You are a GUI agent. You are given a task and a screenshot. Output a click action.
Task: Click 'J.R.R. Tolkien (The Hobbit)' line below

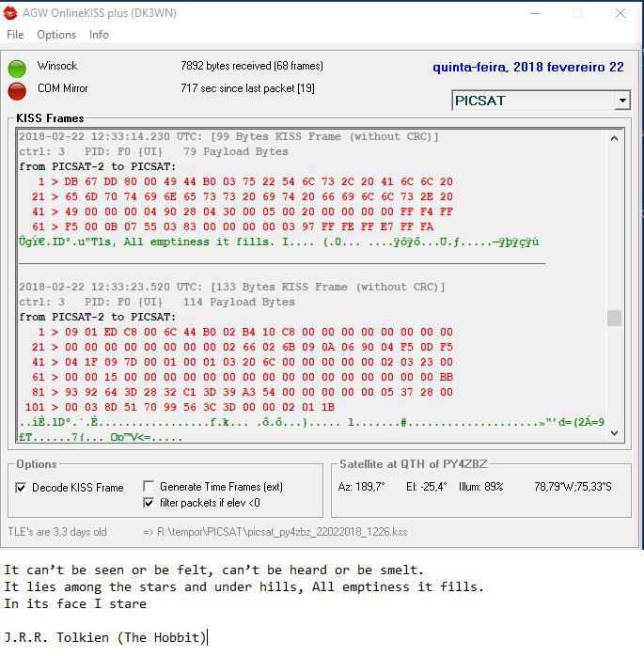point(105,637)
